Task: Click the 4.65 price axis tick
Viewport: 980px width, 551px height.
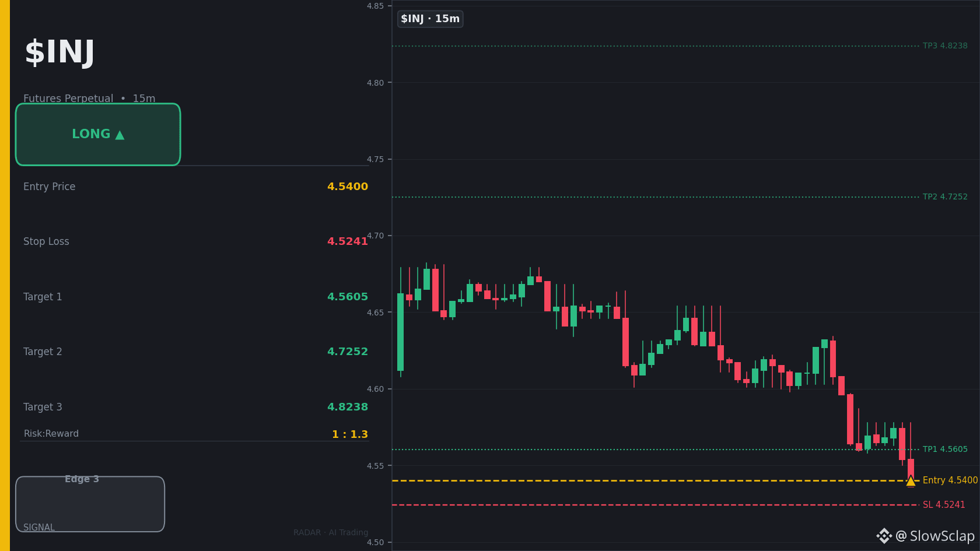Action: pyautogui.click(x=375, y=313)
